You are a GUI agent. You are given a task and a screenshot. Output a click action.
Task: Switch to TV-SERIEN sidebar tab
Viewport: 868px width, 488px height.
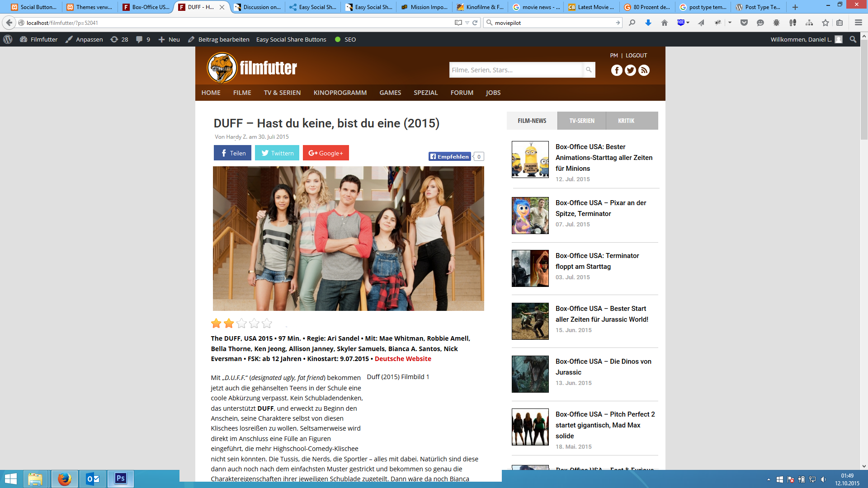pyautogui.click(x=581, y=121)
